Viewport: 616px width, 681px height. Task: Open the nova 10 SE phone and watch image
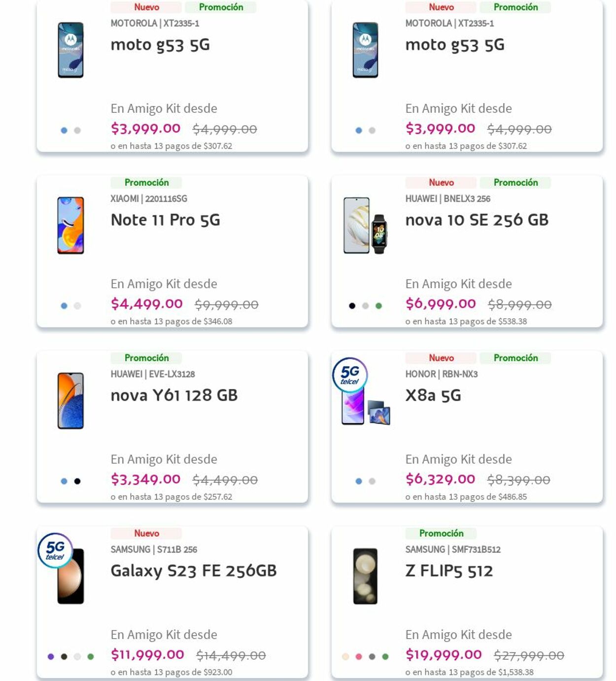(365, 226)
